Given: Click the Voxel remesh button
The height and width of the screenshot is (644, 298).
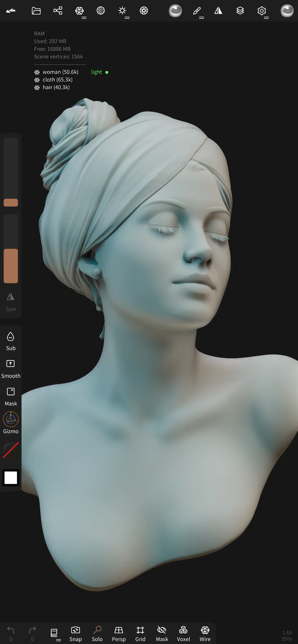Looking at the screenshot, I should [183, 634].
